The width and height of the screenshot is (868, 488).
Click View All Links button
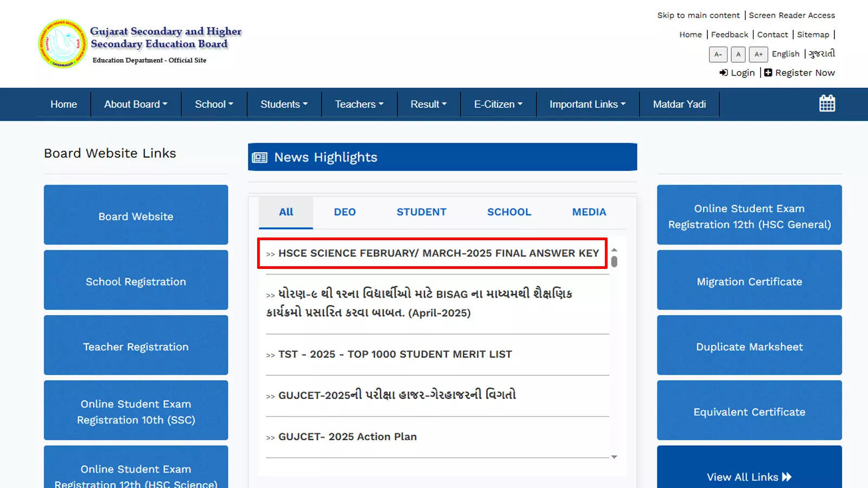(x=749, y=467)
